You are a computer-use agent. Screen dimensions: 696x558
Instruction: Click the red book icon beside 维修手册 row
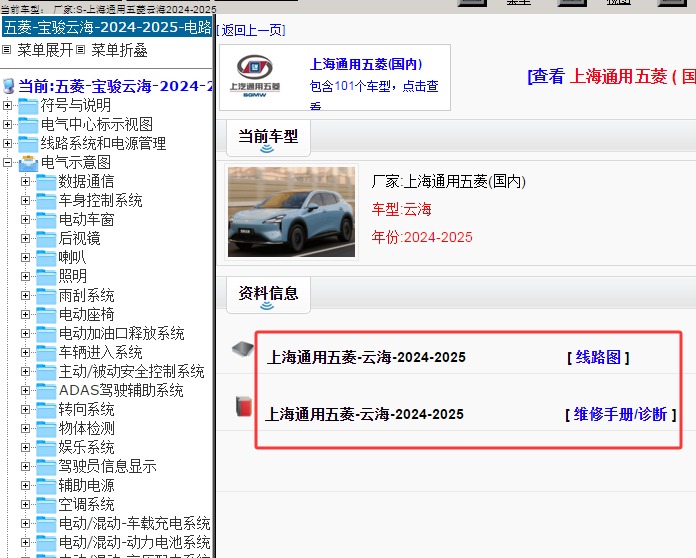pos(244,407)
